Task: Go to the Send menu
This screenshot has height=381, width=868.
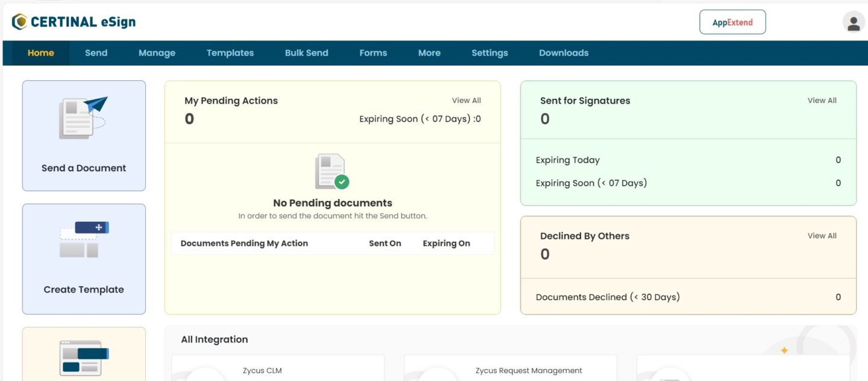Action: pos(96,53)
